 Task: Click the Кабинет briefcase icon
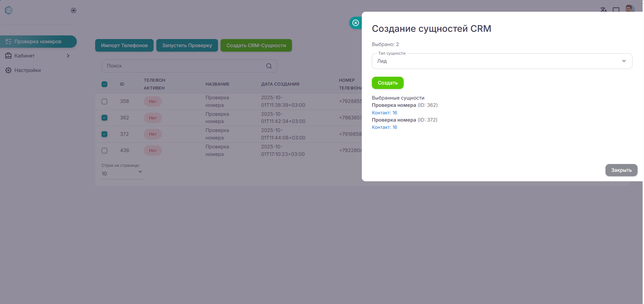(x=8, y=56)
